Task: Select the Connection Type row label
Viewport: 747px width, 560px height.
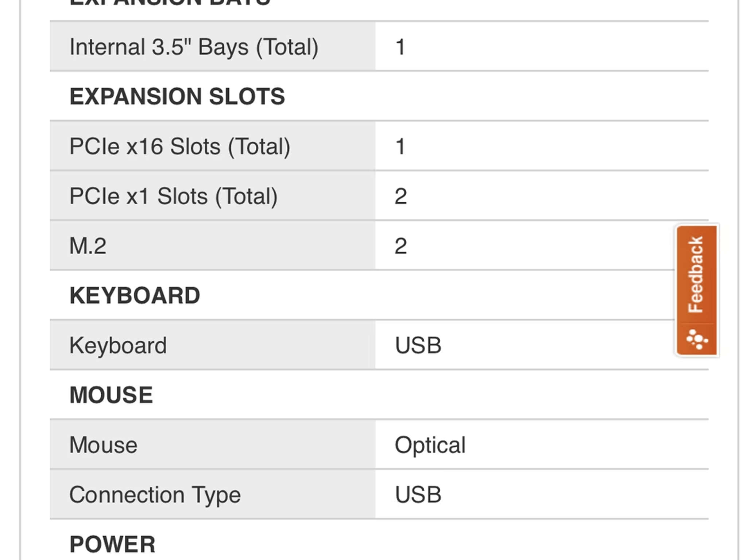Action: 155,495
